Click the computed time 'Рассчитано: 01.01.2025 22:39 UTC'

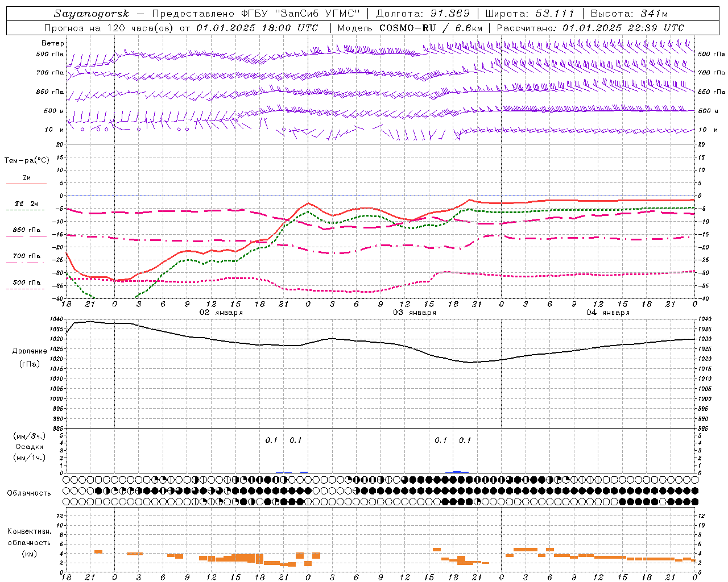tap(590, 28)
